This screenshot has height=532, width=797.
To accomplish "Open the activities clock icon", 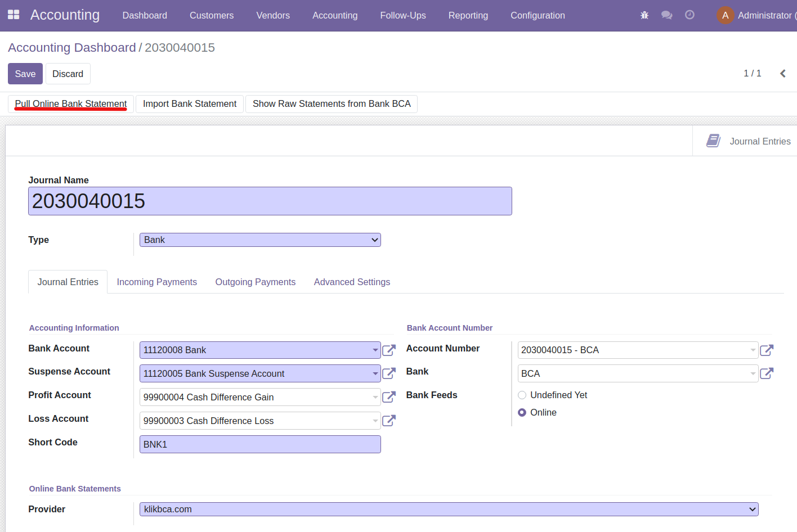I will point(689,15).
